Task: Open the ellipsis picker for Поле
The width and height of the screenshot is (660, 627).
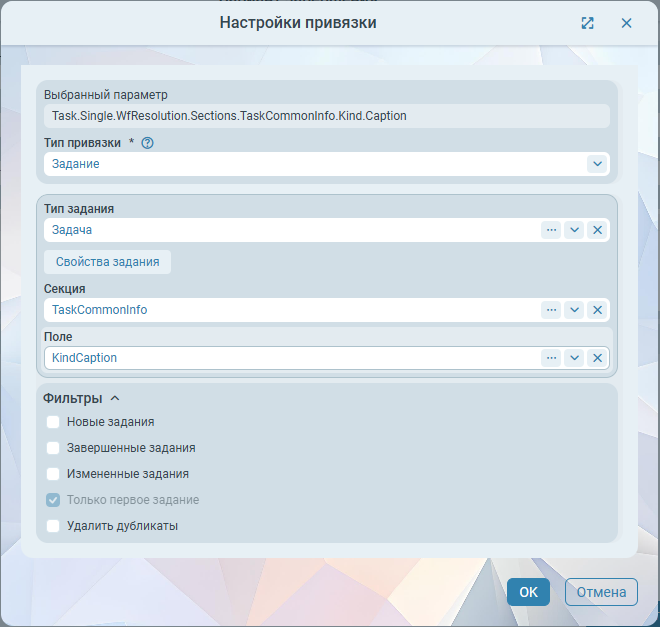Action: (x=551, y=358)
